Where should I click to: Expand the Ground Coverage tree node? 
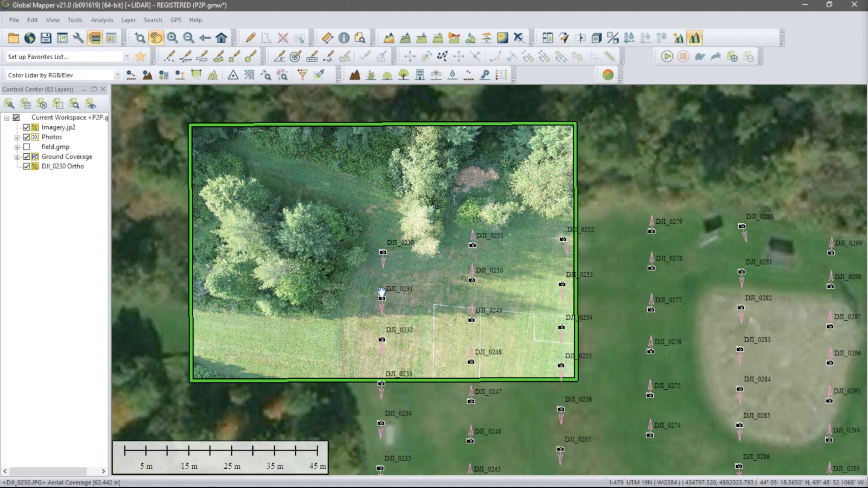coord(17,157)
